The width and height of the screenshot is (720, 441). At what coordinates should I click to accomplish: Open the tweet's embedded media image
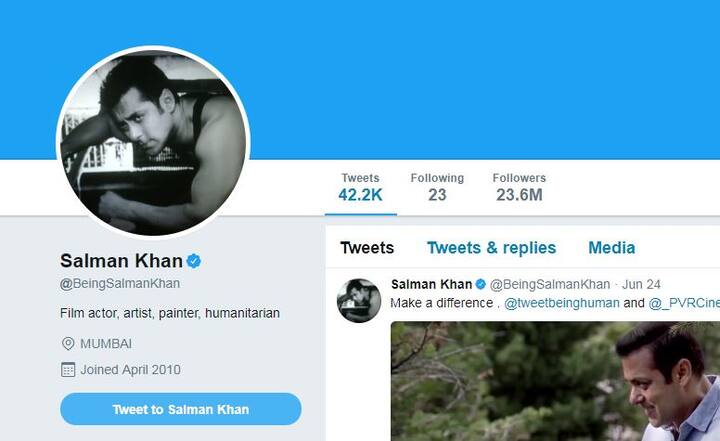coord(555,381)
